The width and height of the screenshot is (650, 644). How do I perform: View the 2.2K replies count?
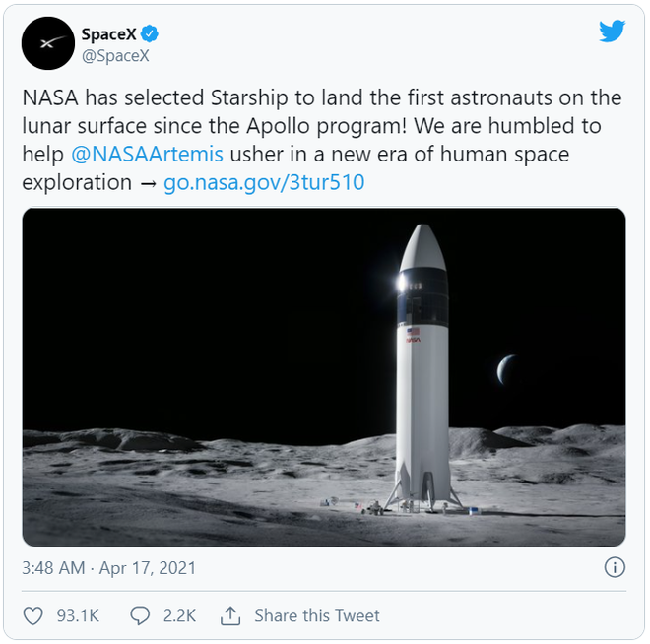179,615
